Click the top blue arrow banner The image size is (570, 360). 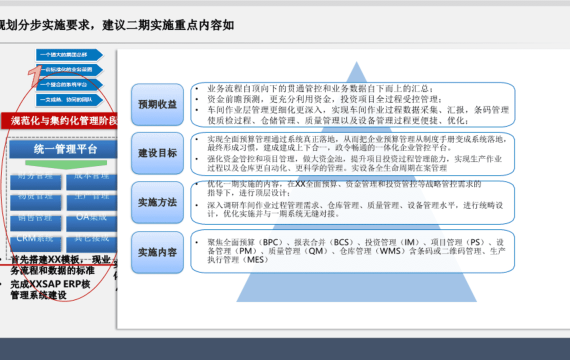(69, 55)
